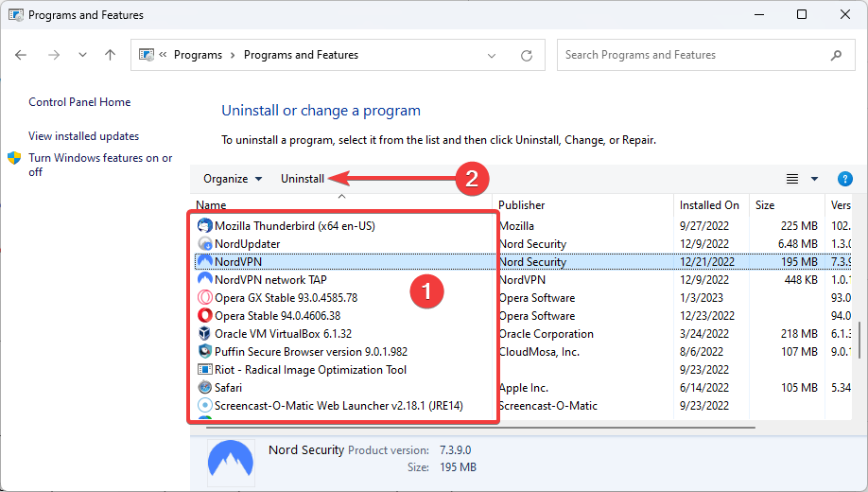The width and height of the screenshot is (868, 492).
Task: Click the Oracle VM VirtualBox icon
Action: tap(204, 334)
